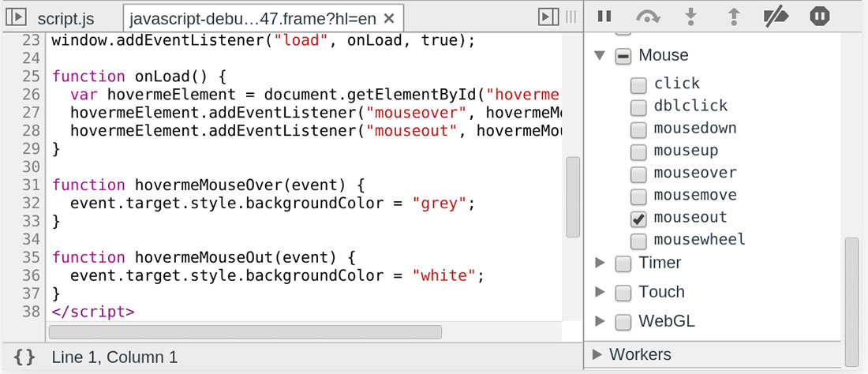Click the pause script execution icon
The width and height of the screenshot is (868, 374).
[604, 16]
